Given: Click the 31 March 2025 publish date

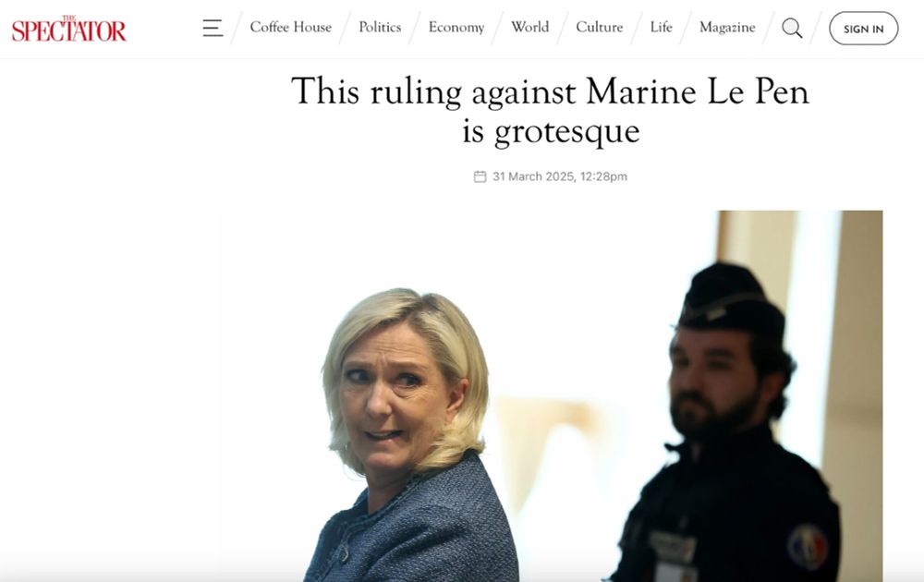Looking at the screenshot, I should click(533, 176).
